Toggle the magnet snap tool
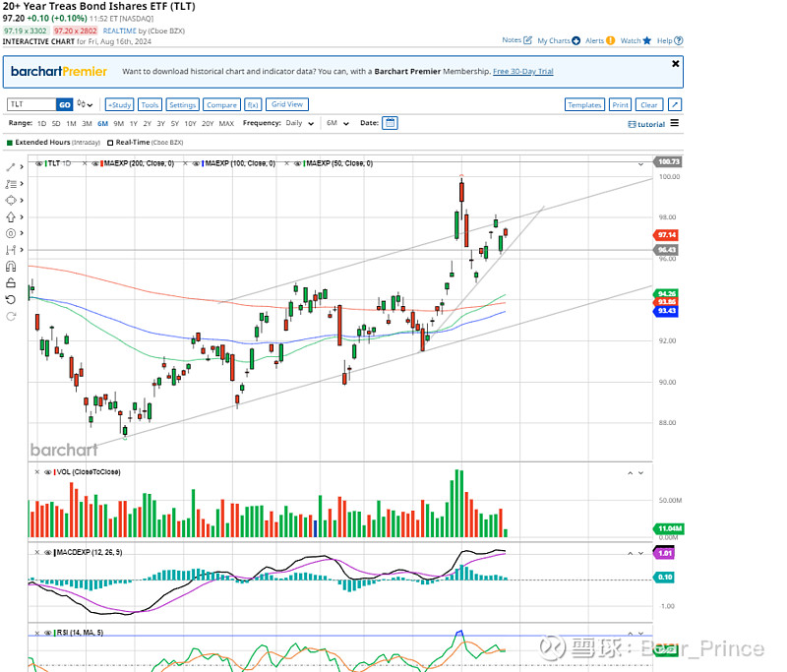 (x=11, y=267)
